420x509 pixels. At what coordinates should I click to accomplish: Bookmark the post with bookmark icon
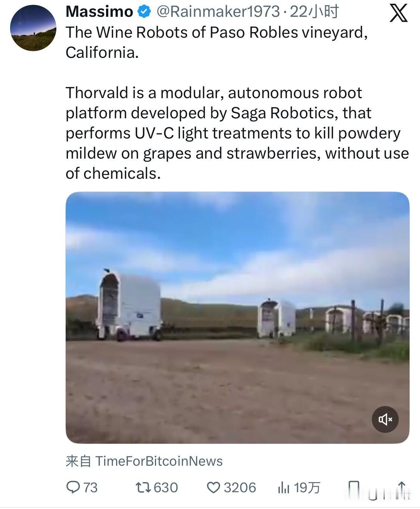pyautogui.click(x=354, y=487)
